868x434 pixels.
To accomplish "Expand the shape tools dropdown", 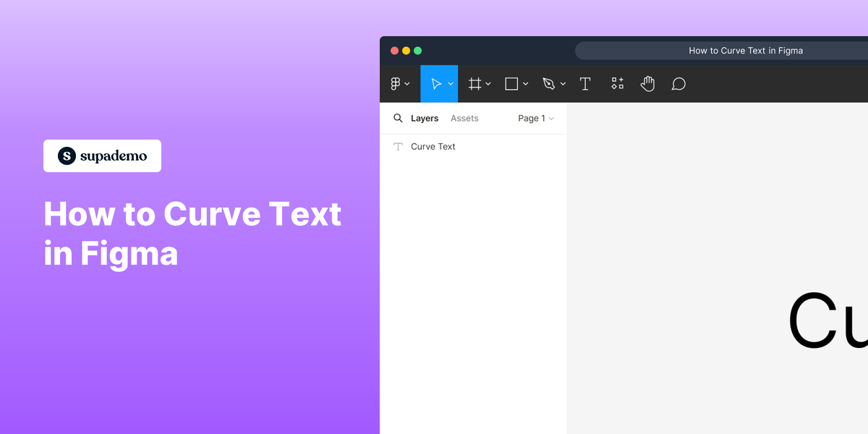I will pos(524,83).
